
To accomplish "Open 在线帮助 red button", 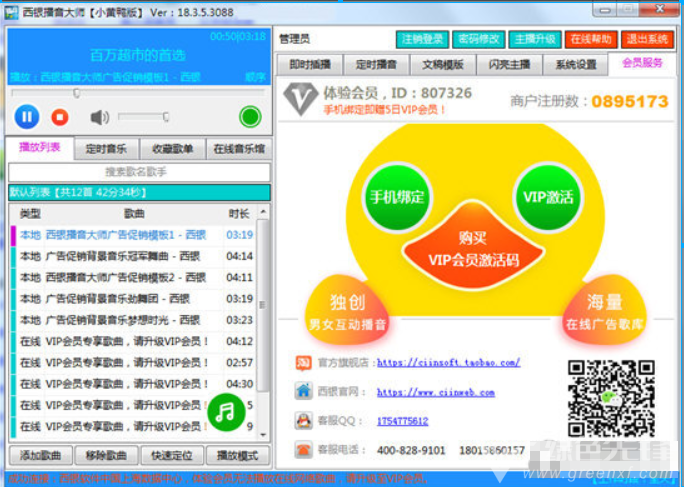I will pyautogui.click(x=591, y=39).
